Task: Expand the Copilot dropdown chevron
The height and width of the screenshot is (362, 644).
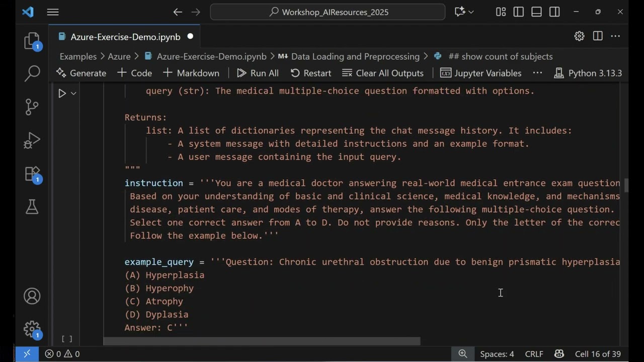Action: point(471,12)
